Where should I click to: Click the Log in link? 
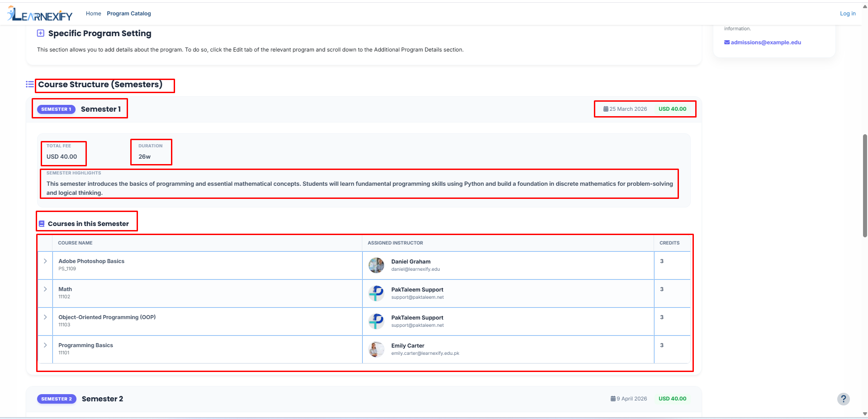(848, 14)
